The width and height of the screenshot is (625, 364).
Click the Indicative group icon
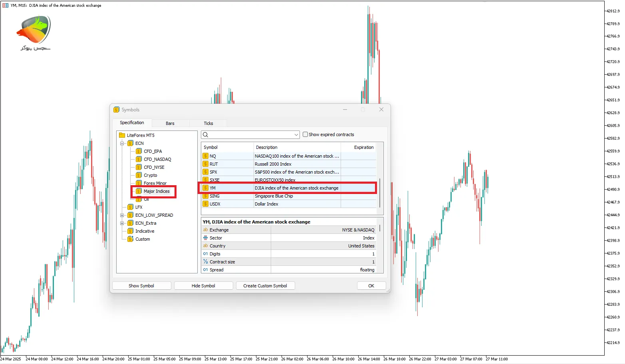pos(130,231)
